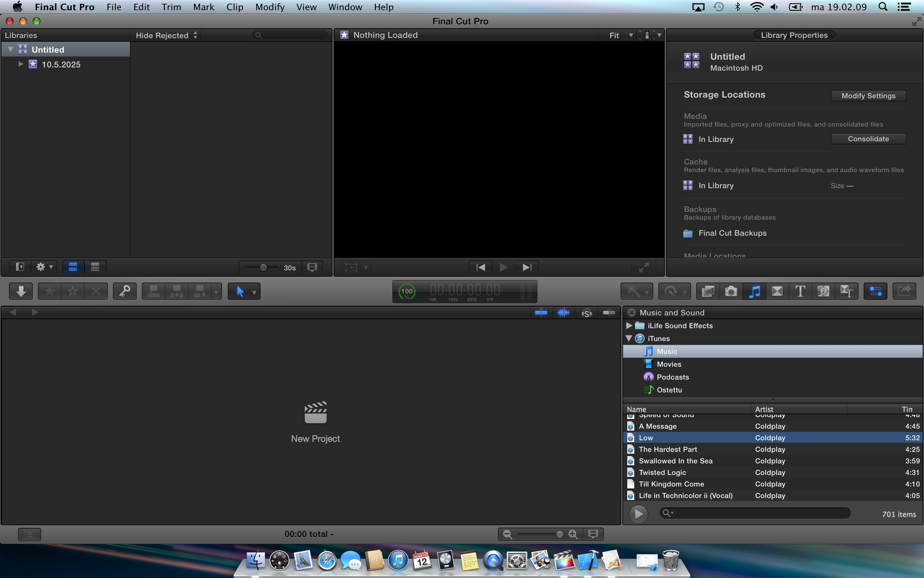Click viewer Play button
The height and width of the screenshot is (578, 924).
point(504,267)
